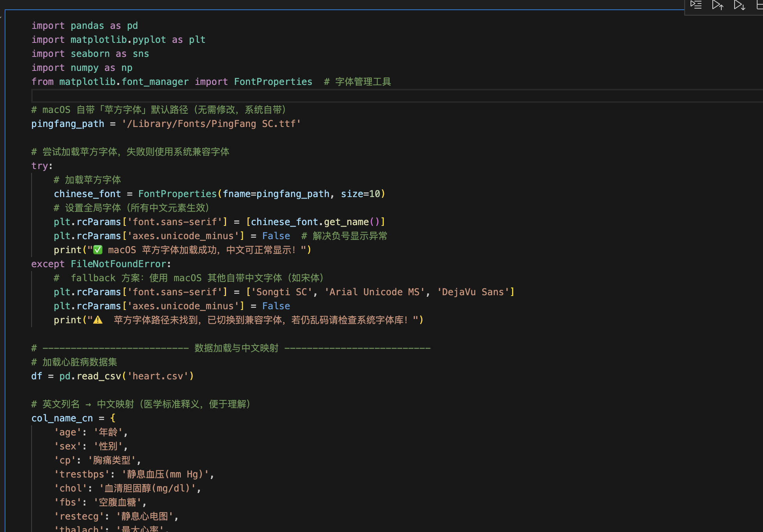Click the 'Songti SC' font string
Screen dimensions: 763x532
(x=281, y=292)
